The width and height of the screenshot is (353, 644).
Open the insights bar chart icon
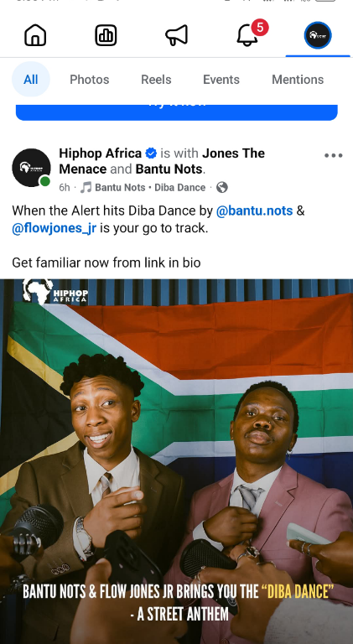pos(106,35)
